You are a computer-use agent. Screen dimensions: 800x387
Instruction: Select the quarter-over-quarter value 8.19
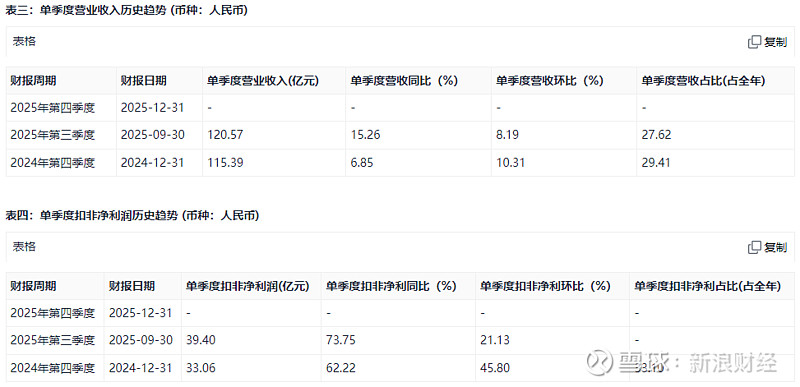(x=508, y=135)
